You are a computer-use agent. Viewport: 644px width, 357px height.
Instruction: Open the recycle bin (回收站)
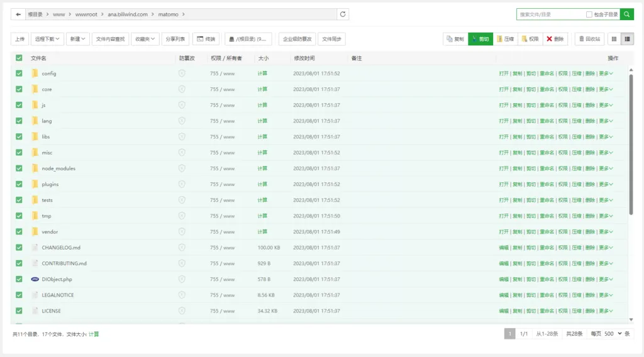[x=589, y=39]
